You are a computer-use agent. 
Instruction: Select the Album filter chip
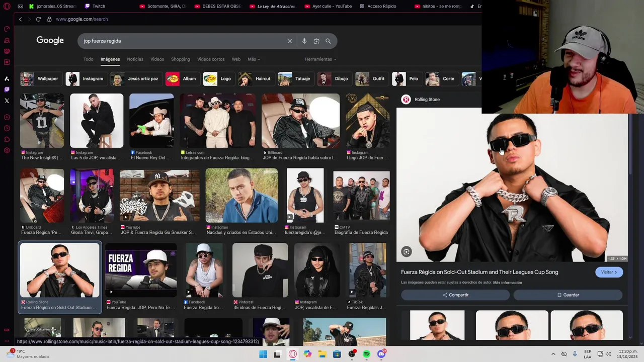(x=182, y=79)
